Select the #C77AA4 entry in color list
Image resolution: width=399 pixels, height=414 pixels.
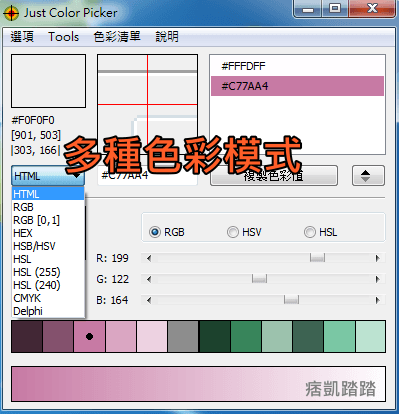tap(297, 86)
